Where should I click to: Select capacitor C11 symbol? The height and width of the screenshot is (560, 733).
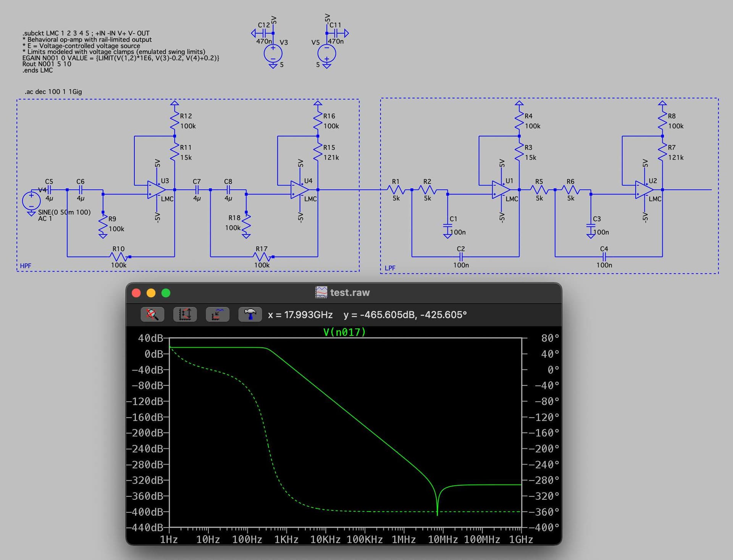[x=336, y=34]
